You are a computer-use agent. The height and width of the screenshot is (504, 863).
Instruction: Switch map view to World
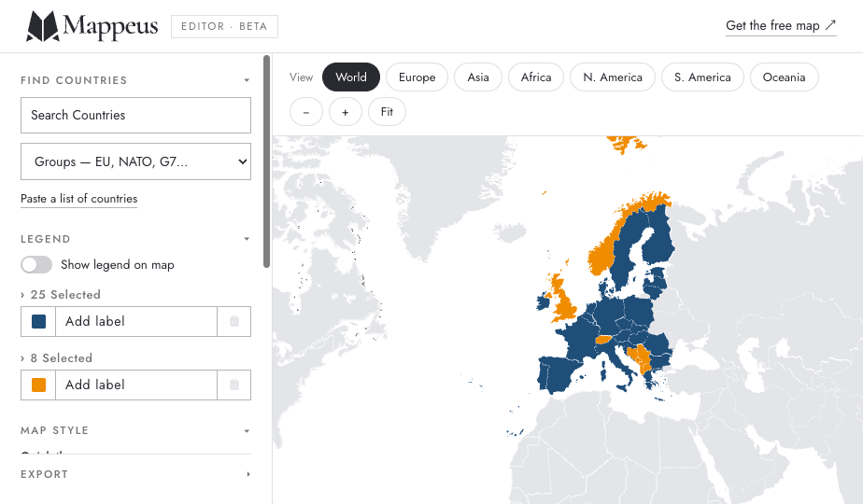pos(351,77)
